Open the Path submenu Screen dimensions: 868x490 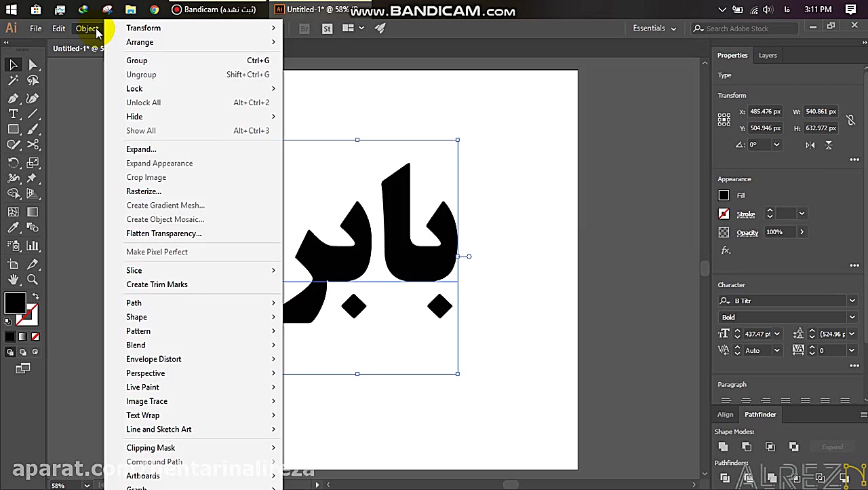coord(201,303)
